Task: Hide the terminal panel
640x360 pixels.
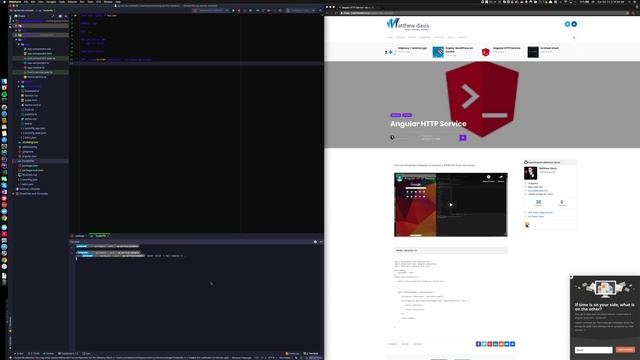Action: pyautogui.click(x=321, y=242)
